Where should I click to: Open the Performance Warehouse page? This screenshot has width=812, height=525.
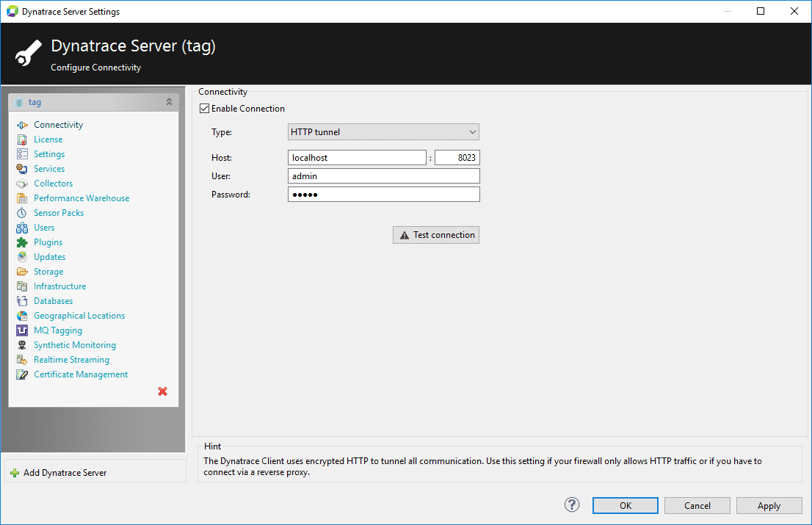[x=81, y=198]
